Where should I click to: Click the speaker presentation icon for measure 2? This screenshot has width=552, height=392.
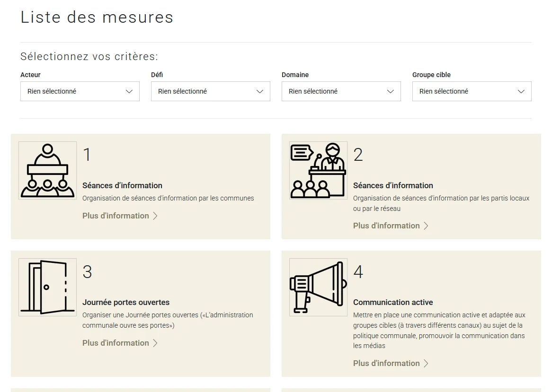pos(318,170)
